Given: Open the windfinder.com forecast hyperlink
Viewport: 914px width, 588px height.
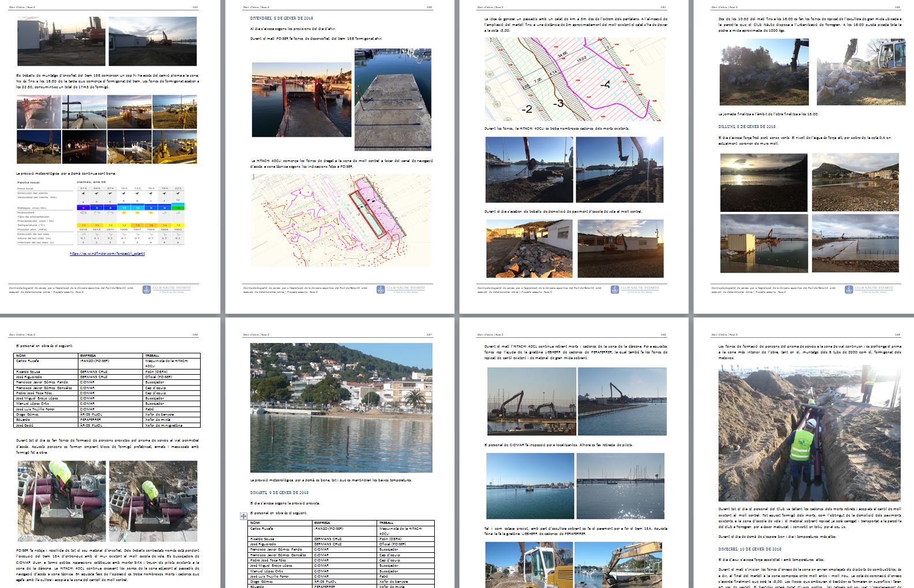Looking at the screenshot, I should click(x=107, y=253).
